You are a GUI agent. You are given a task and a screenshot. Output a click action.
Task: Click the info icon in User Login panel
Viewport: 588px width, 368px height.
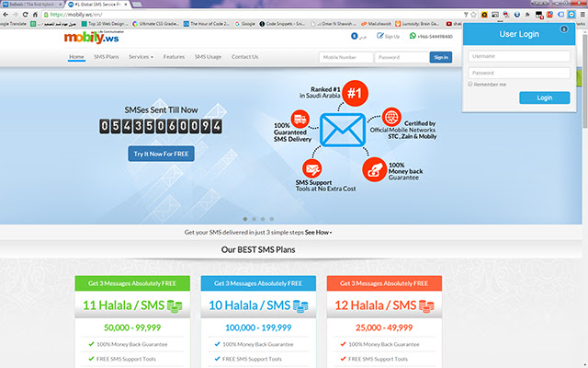(x=564, y=29)
